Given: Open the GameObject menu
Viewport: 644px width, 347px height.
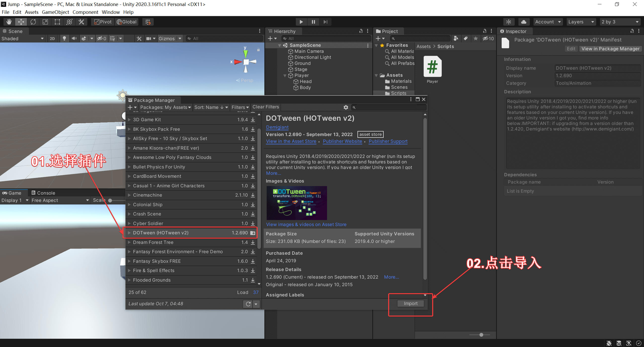Looking at the screenshot, I should click(x=55, y=12).
